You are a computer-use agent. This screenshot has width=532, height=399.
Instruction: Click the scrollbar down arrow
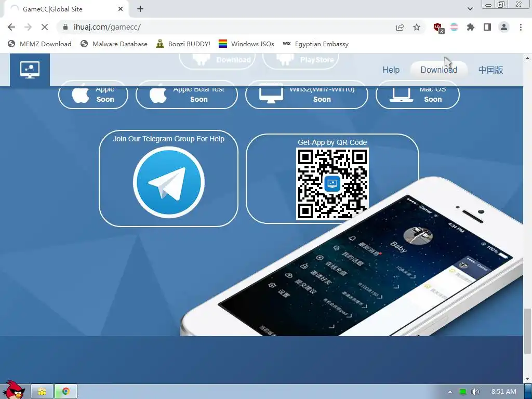(x=527, y=378)
